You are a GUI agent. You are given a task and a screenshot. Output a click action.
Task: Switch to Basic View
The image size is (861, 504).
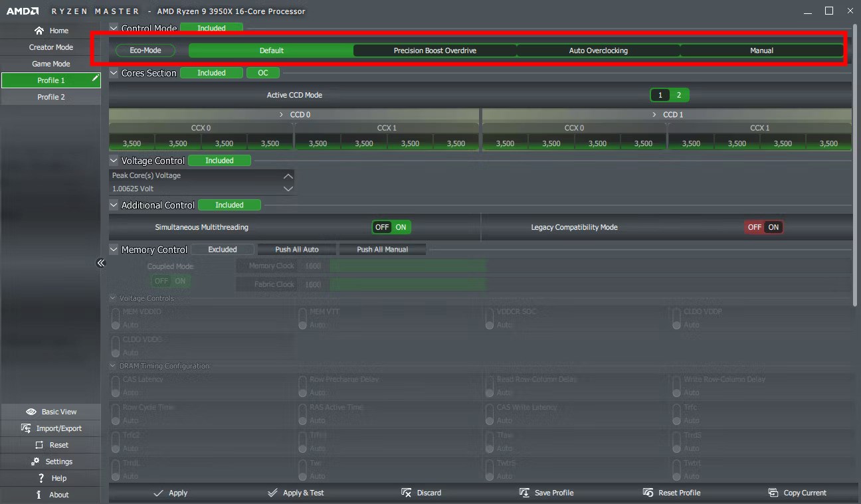point(51,412)
